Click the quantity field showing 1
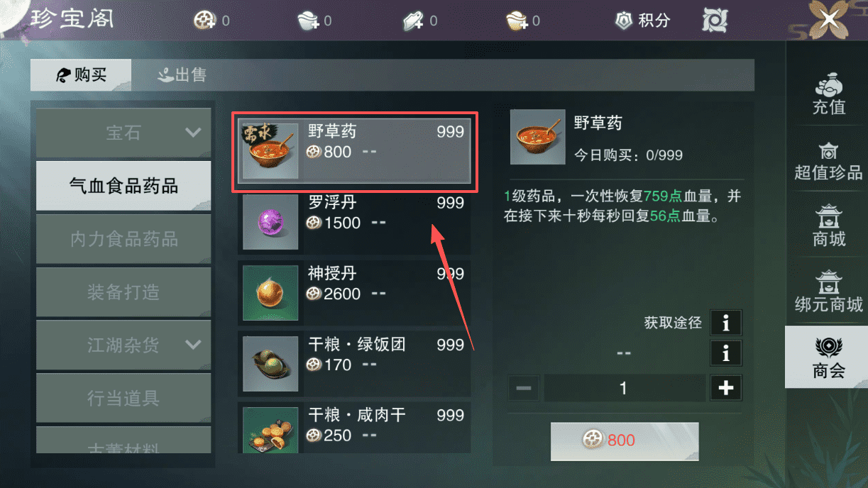Screen dimensions: 868x488 tap(625, 388)
